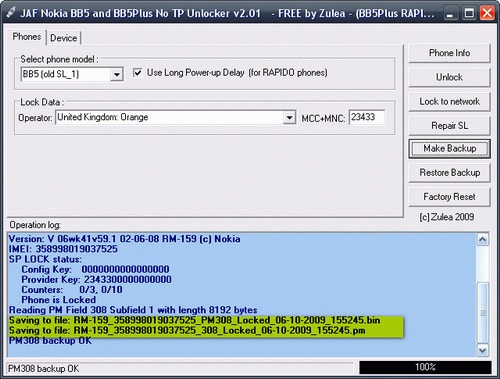Click Lock to network button

[449, 102]
